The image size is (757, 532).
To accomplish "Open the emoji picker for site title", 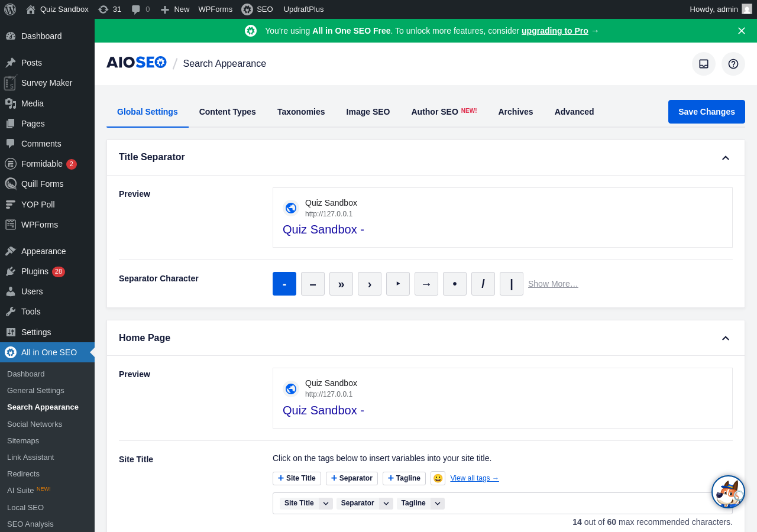I will (438, 478).
